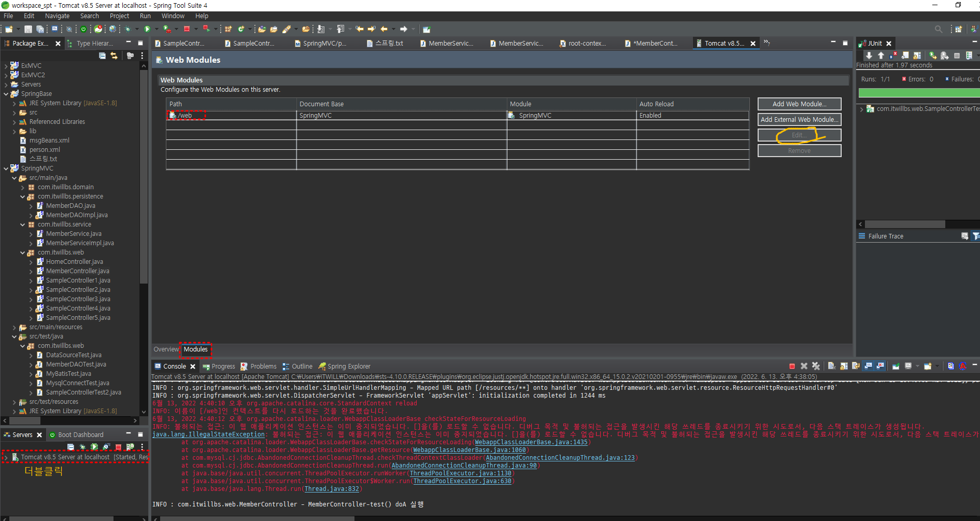
Task: Click the red Stop icon in the main toolbar
Action: coord(187,29)
